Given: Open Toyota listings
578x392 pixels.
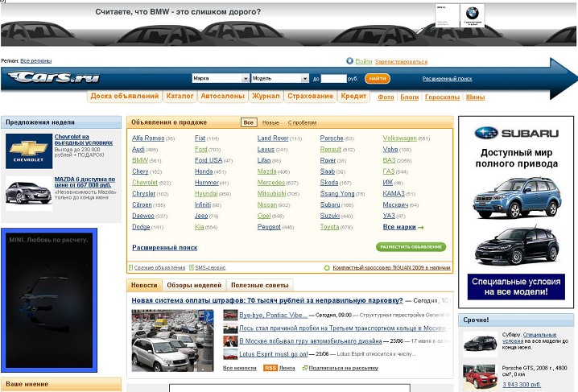Looking at the screenshot, I should click(x=329, y=227).
